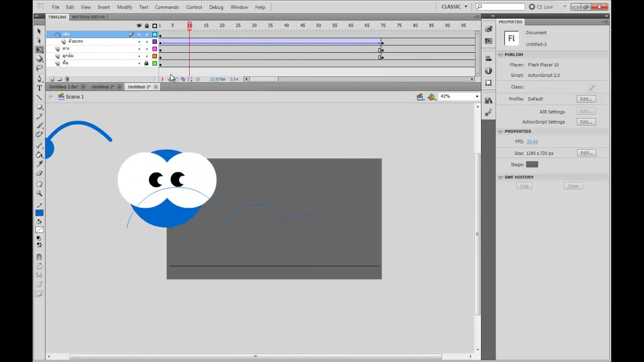644x362 pixels.
Task: Select the Free Transform tool
Action: point(39,50)
